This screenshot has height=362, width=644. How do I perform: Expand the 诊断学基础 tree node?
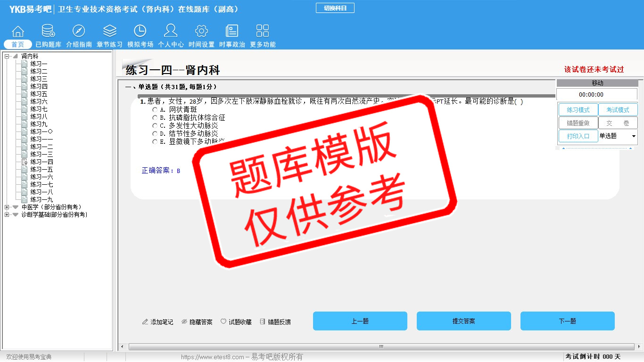(7, 215)
